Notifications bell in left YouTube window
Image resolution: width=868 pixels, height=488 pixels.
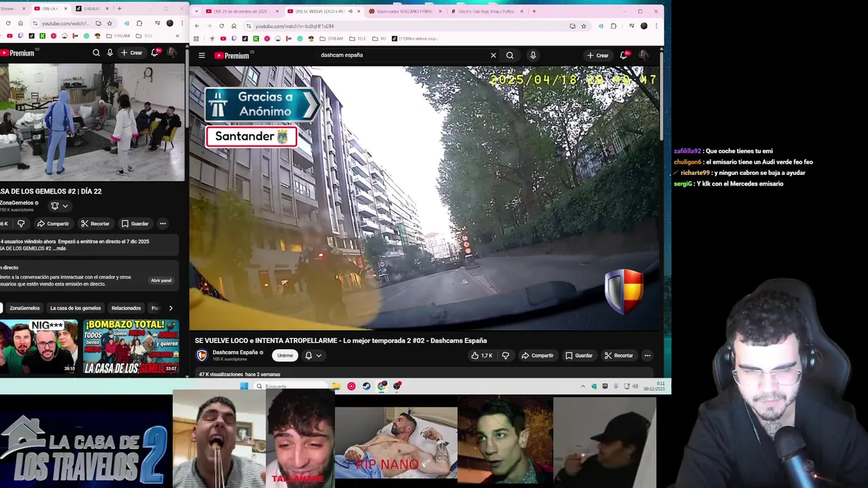[x=155, y=52]
